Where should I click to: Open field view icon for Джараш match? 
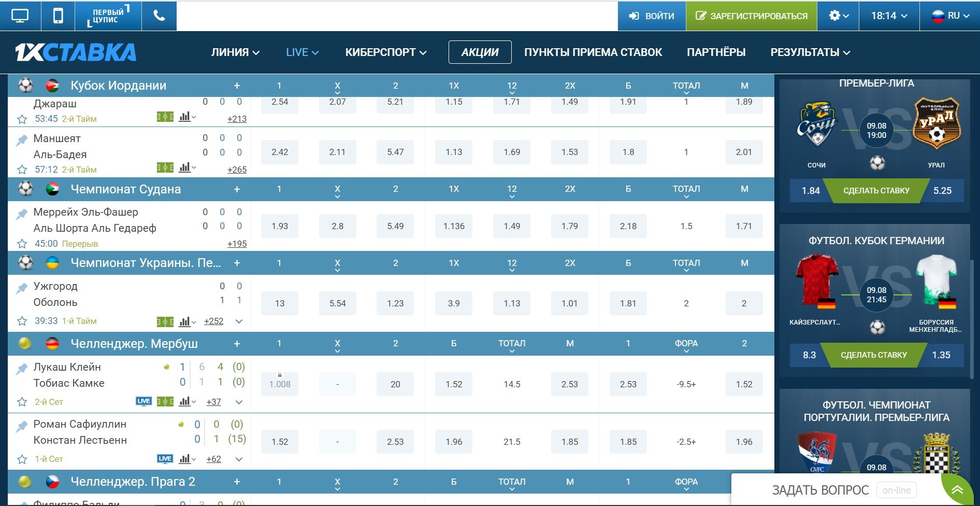(165, 117)
